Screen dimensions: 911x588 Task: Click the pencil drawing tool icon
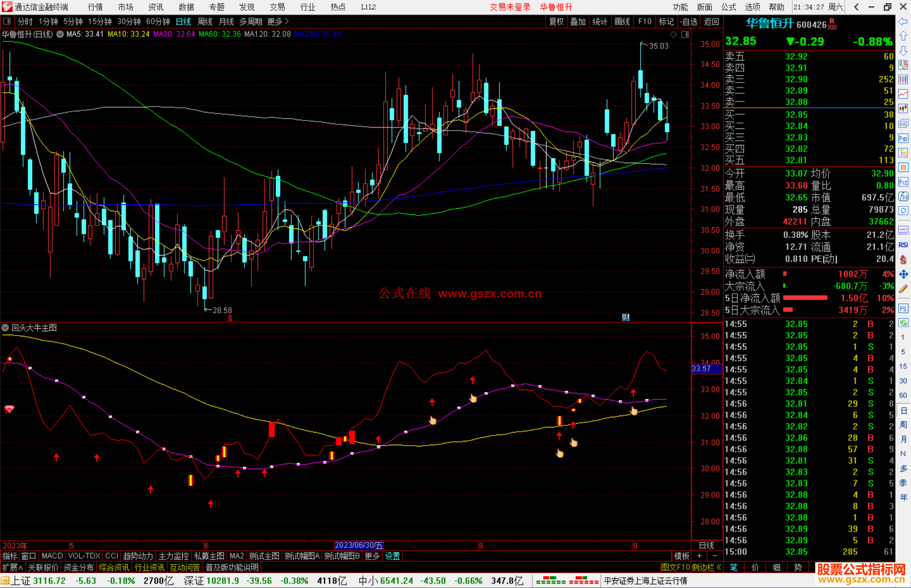click(903, 289)
